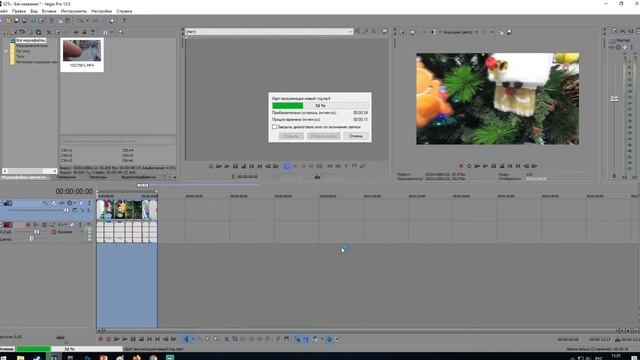Solo the video track
Screen dimensions: 640x360
pyautogui.click(x=89, y=203)
